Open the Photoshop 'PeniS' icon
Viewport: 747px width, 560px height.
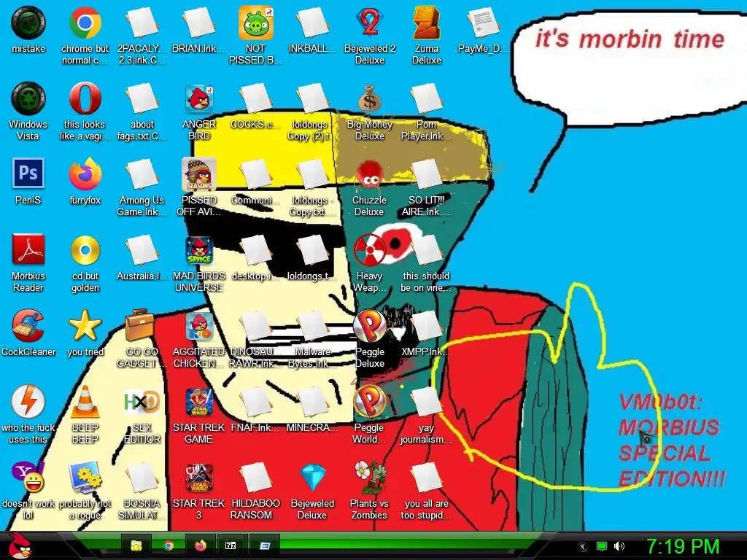pyautogui.click(x=28, y=174)
